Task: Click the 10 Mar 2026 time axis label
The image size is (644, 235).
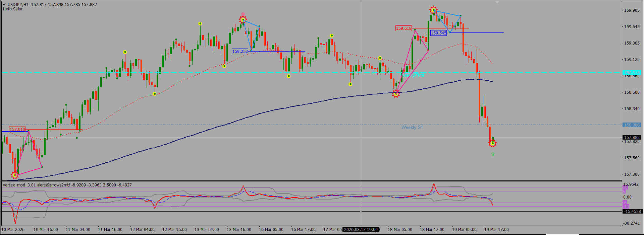Action: point(13,229)
